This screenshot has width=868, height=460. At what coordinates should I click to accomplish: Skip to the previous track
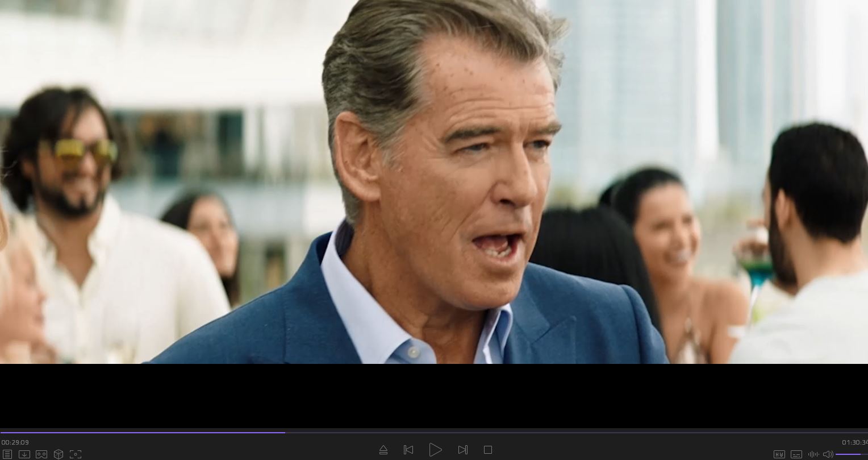point(408,450)
